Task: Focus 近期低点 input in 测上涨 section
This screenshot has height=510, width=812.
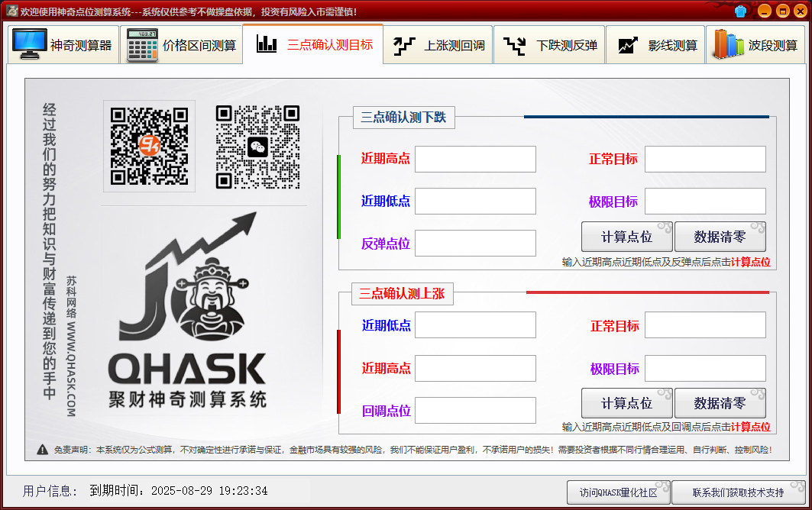Action: click(x=475, y=324)
